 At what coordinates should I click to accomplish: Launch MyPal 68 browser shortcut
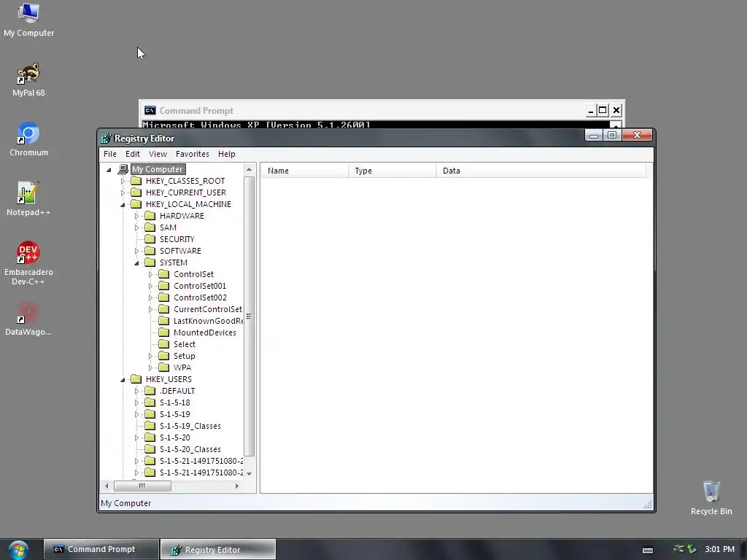coord(28,80)
